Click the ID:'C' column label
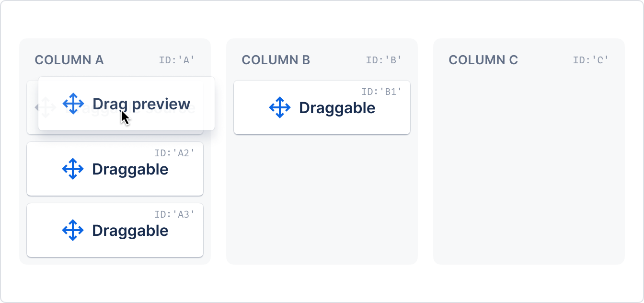 (x=591, y=60)
